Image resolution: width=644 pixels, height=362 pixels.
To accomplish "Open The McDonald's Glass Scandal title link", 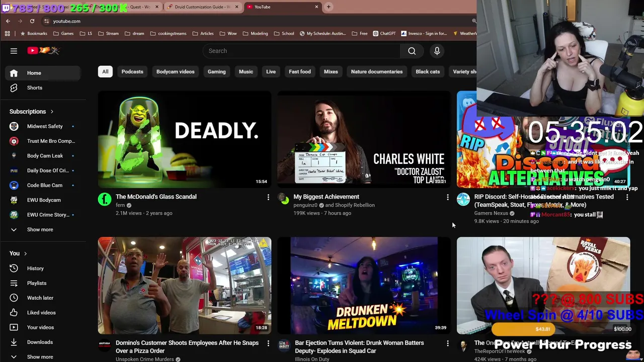I will (156, 197).
